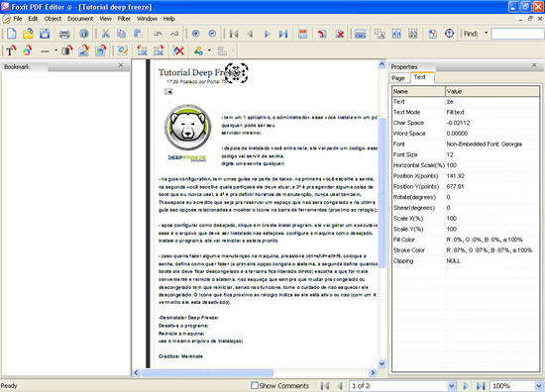Screen dimensions: 545x392
Task: Open the Edit menu
Action: pos(33,19)
